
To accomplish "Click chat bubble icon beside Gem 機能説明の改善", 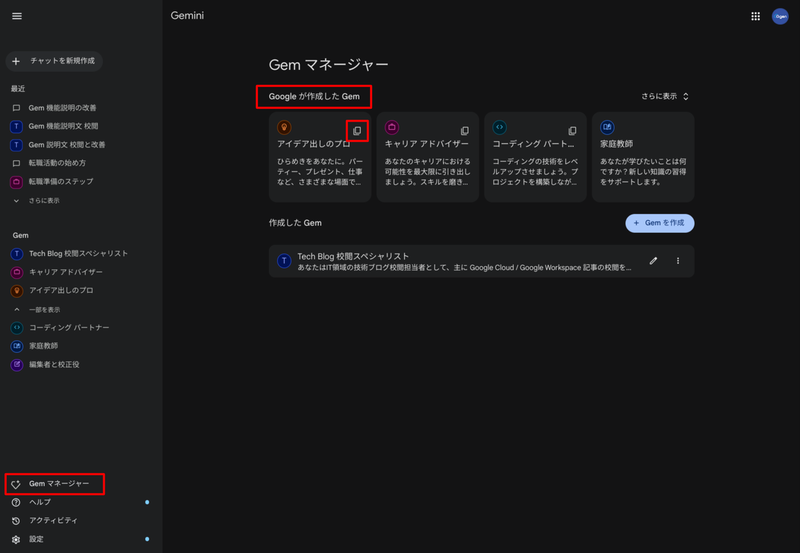I will coord(16,108).
